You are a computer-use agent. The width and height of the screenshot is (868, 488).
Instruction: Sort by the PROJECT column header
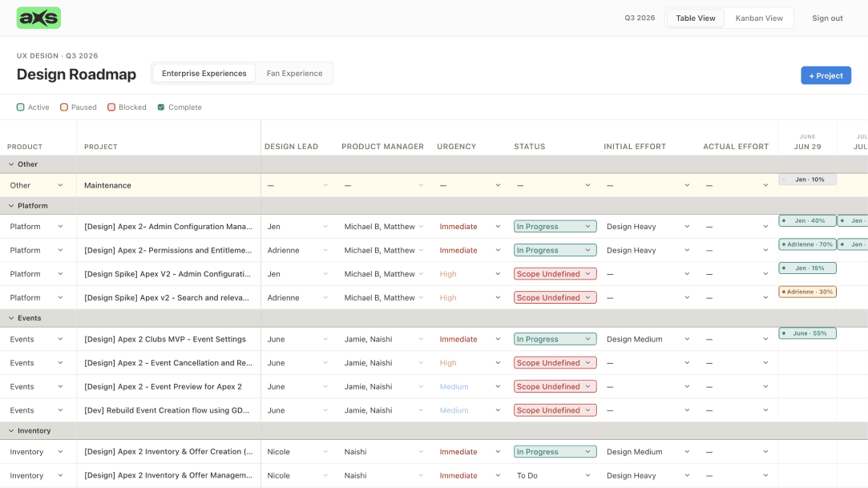pos(101,147)
